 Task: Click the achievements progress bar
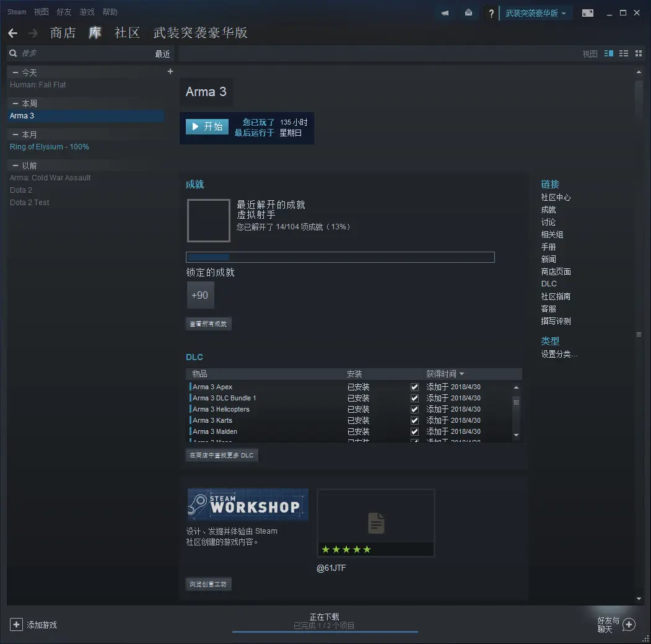[x=340, y=257]
